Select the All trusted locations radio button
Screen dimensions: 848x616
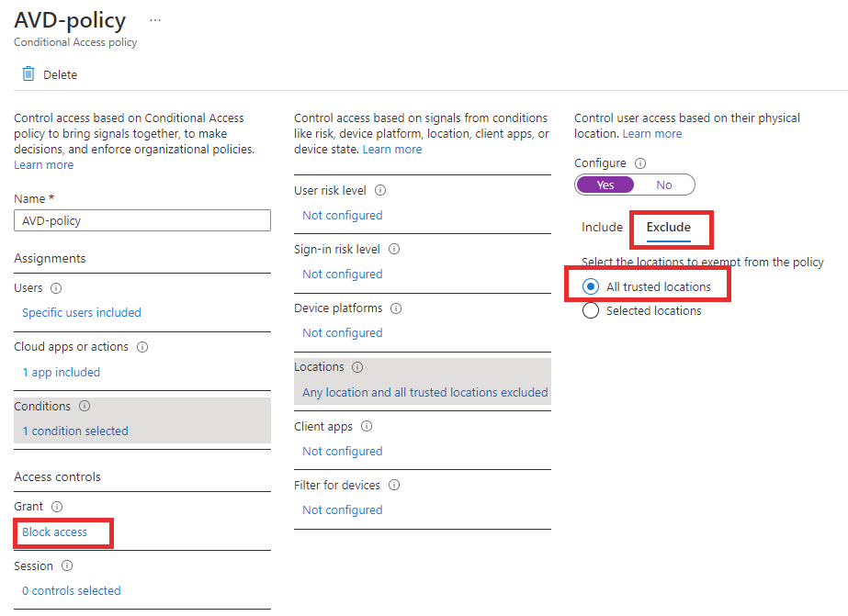pos(591,286)
